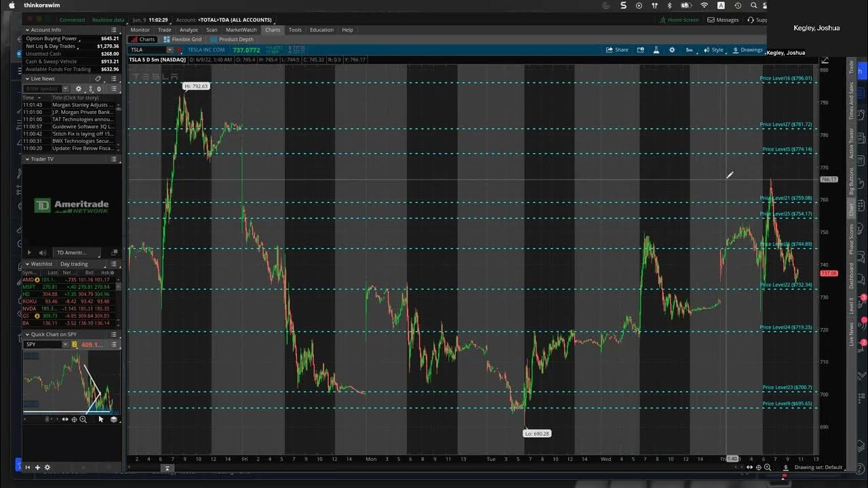
Task: Play the Trader TV stream
Action: [28, 252]
